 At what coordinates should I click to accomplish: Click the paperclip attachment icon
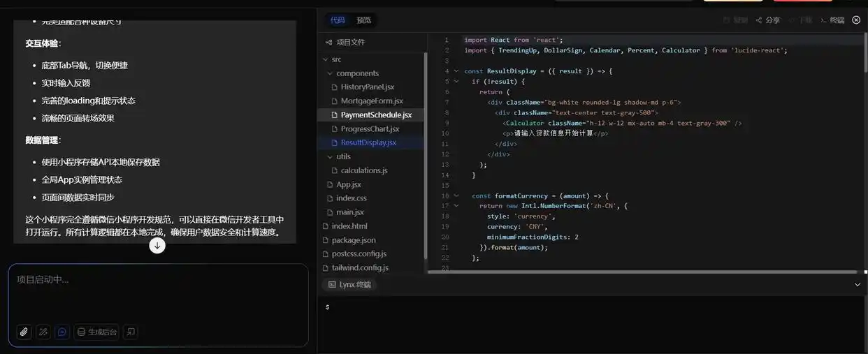point(24,332)
